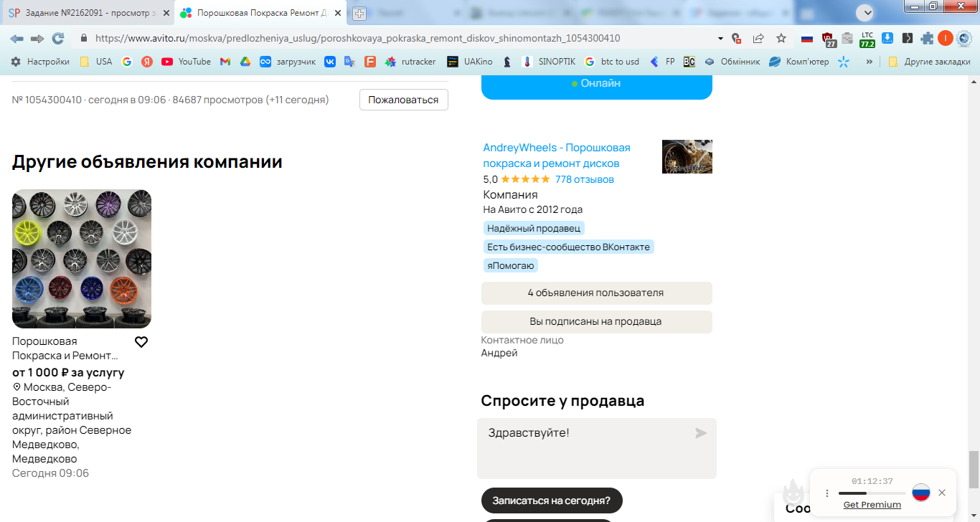The image size is (980, 522).
Task: Open the btc to usd bookmark
Action: 611,62
